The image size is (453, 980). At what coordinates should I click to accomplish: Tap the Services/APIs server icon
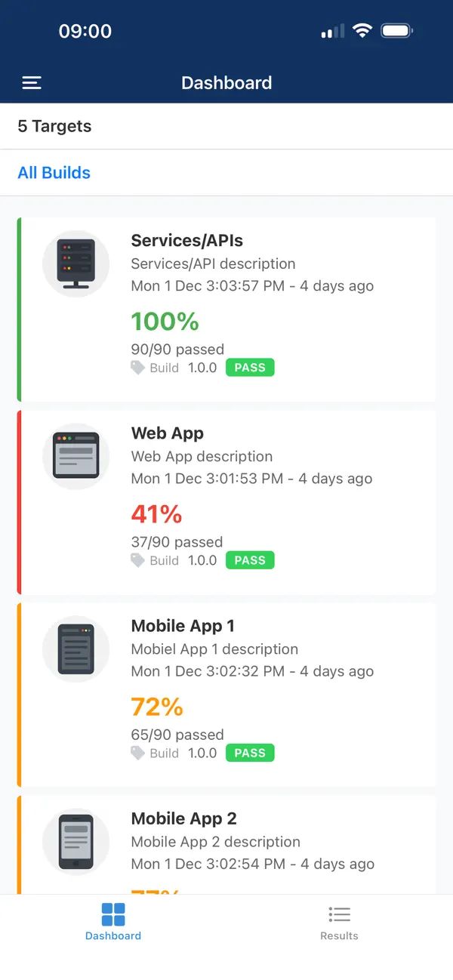point(75,263)
